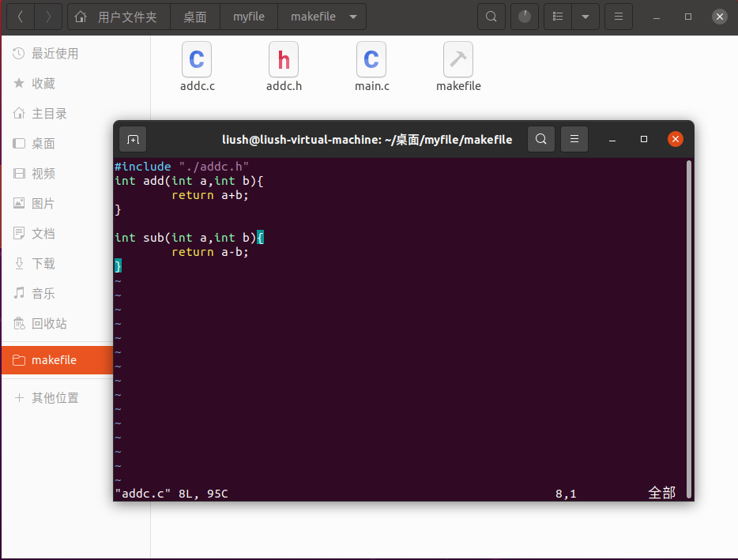The width and height of the screenshot is (738, 560).
Task: Click 桌面 in the path bar
Action: tap(194, 16)
